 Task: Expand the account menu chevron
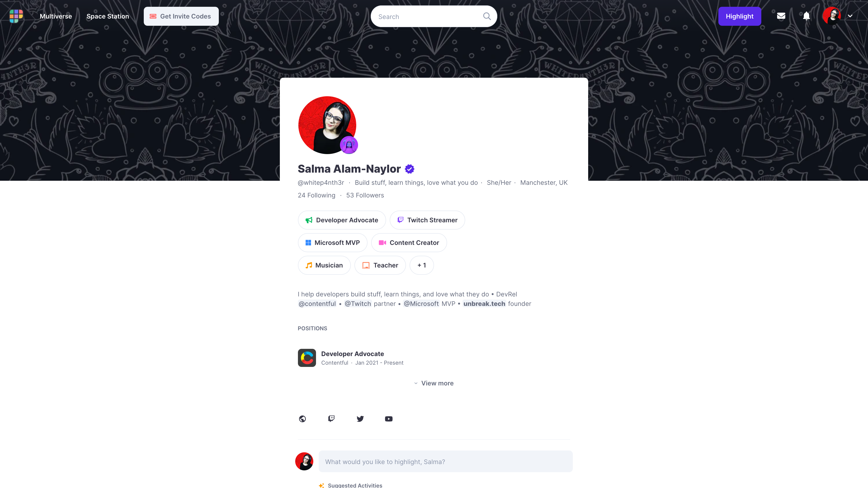(x=850, y=16)
